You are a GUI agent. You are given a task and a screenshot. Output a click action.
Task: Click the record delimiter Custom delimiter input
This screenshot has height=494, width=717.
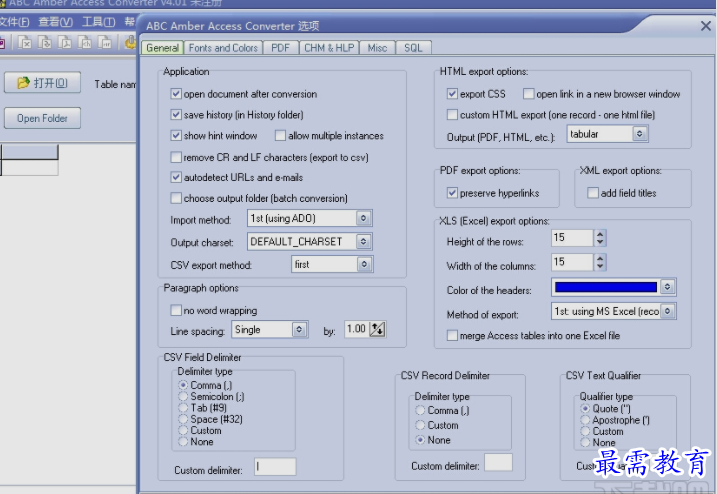point(498,462)
